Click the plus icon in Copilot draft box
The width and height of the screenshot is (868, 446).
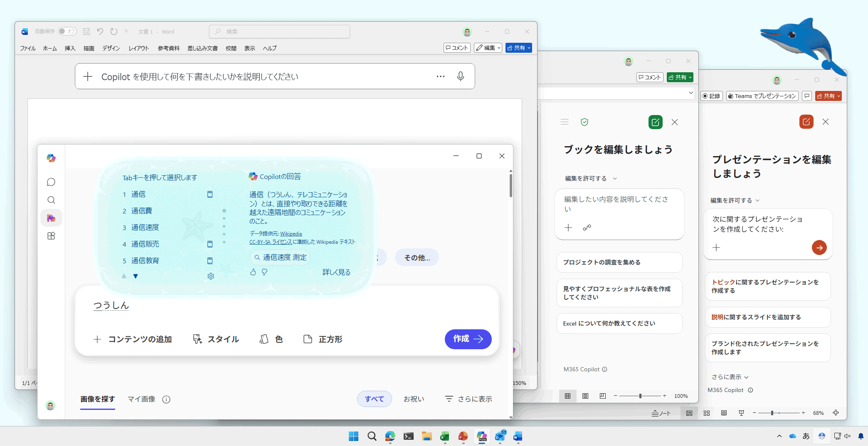pos(88,76)
